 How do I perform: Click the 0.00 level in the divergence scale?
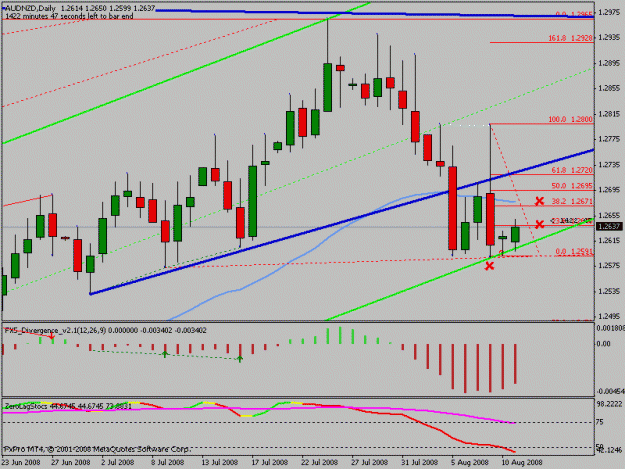603,343
